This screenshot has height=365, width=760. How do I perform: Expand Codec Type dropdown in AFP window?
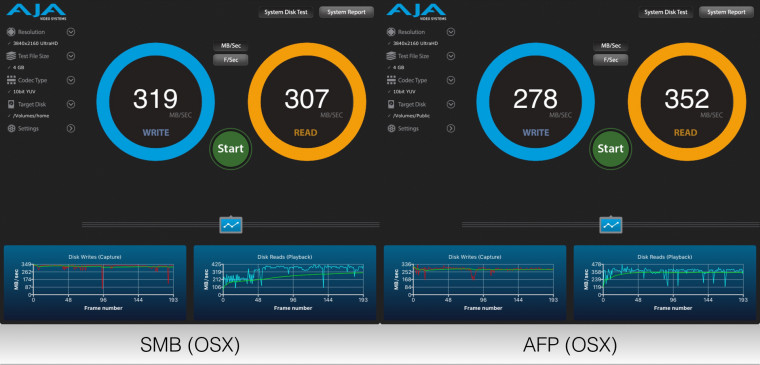(451, 80)
